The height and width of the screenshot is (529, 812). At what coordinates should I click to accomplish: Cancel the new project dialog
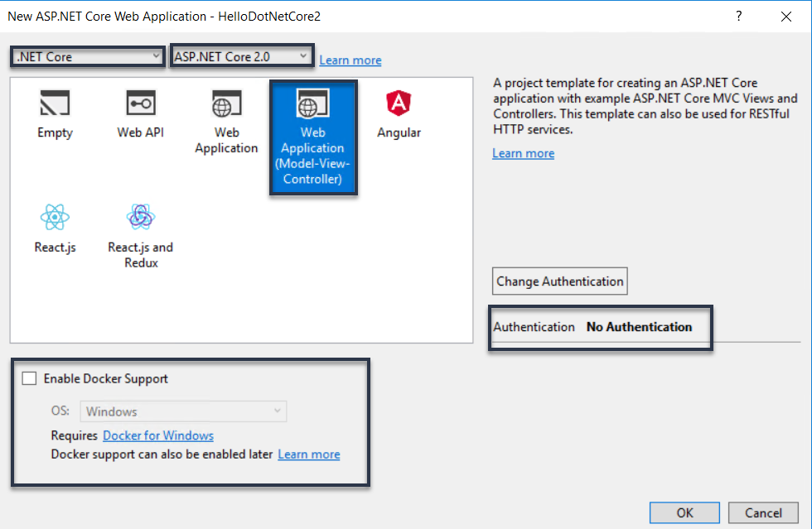[763, 512]
